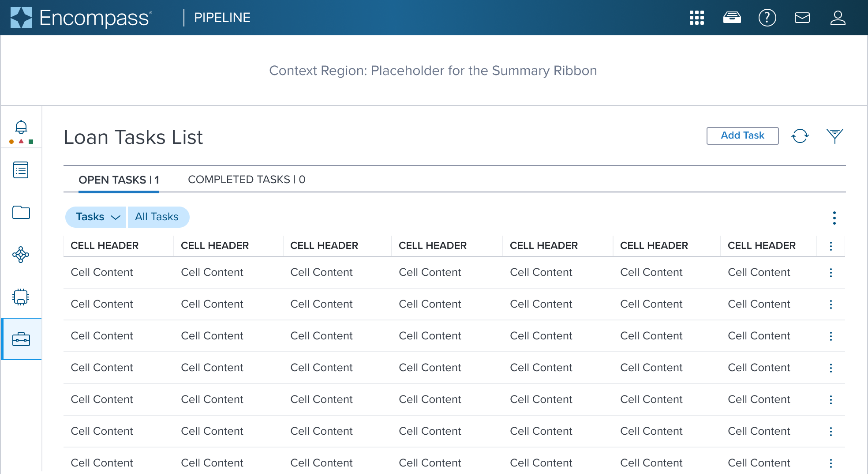Open the mail envelope icon
The height and width of the screenshot is (474, 868).
[x=802, y=18]
